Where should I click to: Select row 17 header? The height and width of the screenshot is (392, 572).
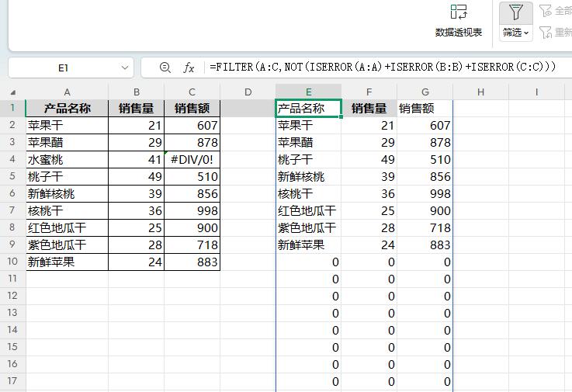(x=12, y=381)
